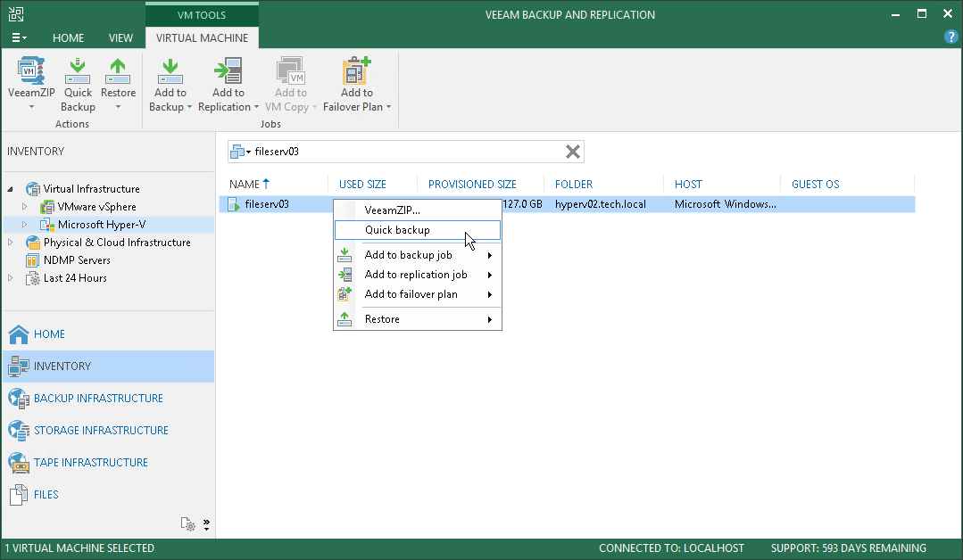Switch to the HOME ribbon tab
Screen dimensions: 963x560
(x=68, y=38)
